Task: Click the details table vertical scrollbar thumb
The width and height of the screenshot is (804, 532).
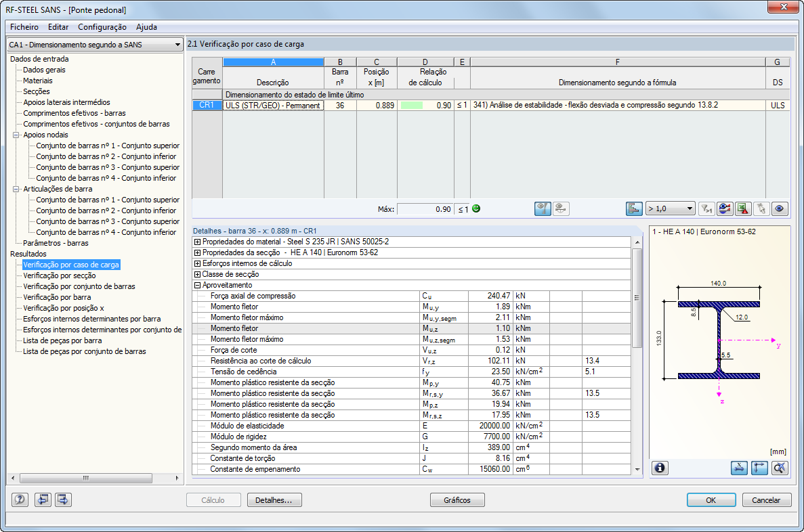Action: coord(637,298)
